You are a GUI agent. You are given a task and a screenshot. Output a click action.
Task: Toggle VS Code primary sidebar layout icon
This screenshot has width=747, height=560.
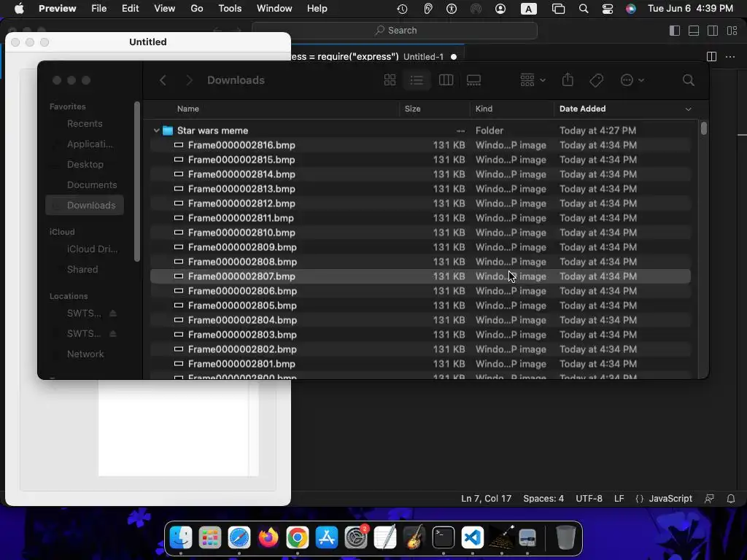tap(675, 31)
